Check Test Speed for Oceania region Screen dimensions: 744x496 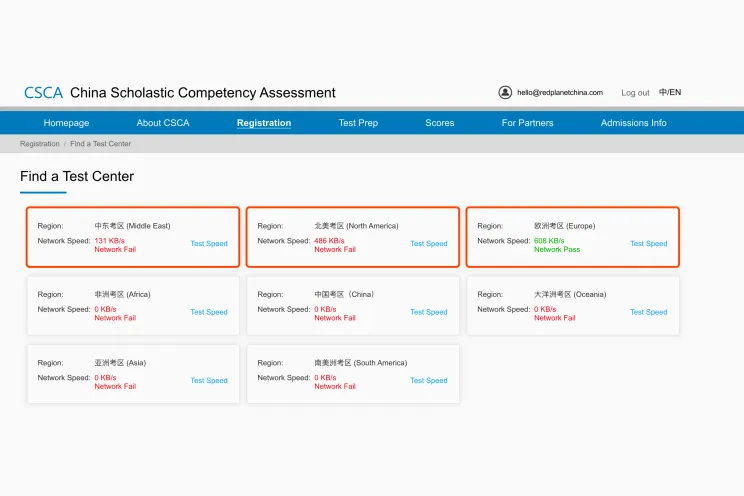[648, 312]
